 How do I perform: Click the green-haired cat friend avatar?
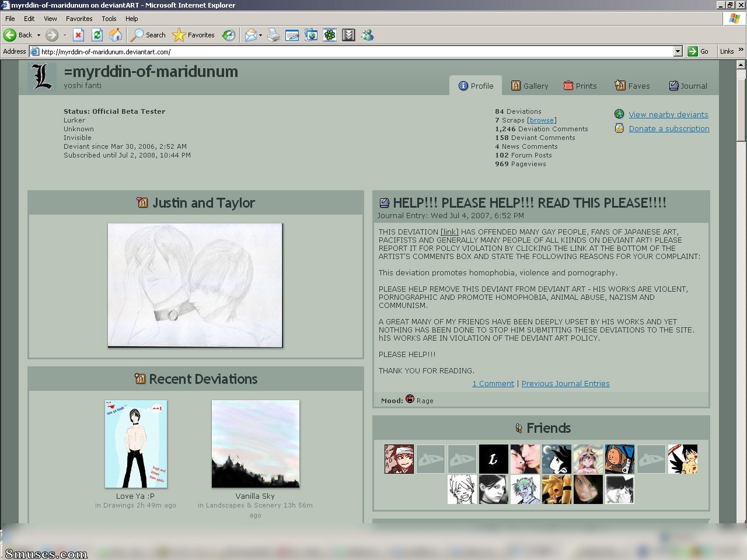pos(525,489)
